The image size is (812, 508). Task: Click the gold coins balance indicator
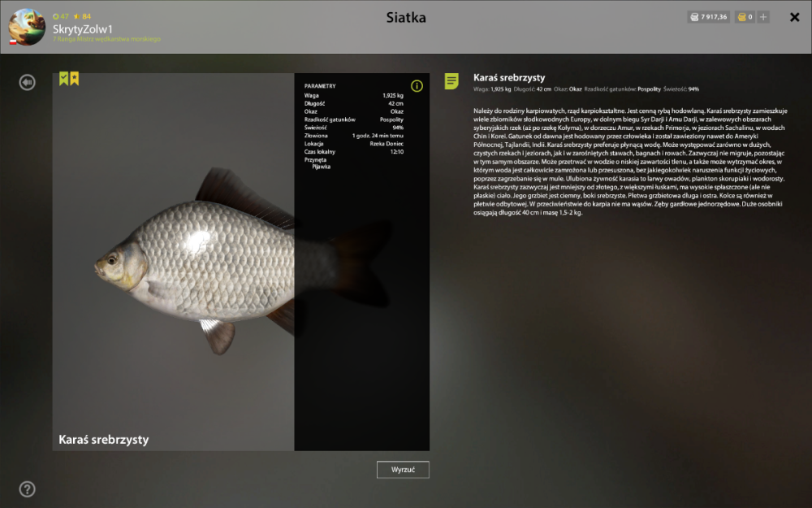pyautogui.click(x=745, y=17)
